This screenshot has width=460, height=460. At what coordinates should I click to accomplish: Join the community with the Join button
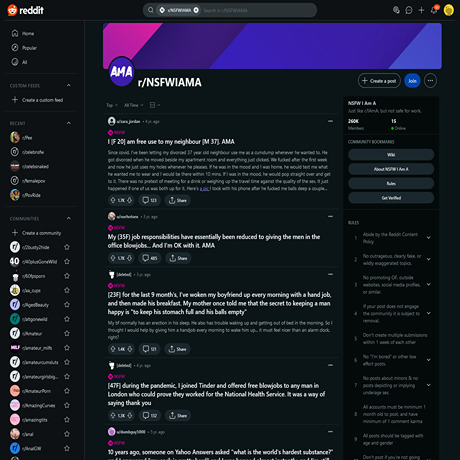click(x=412, y=81)
